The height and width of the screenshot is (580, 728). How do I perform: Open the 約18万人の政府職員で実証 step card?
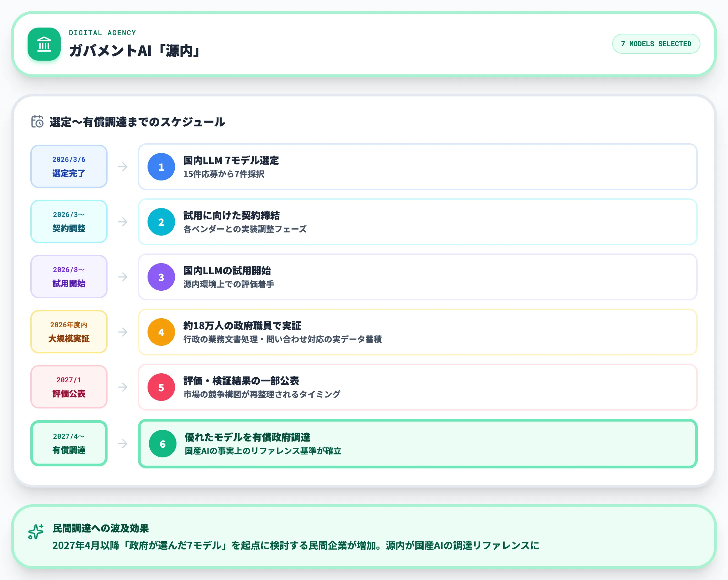click(x=418, y=332)
